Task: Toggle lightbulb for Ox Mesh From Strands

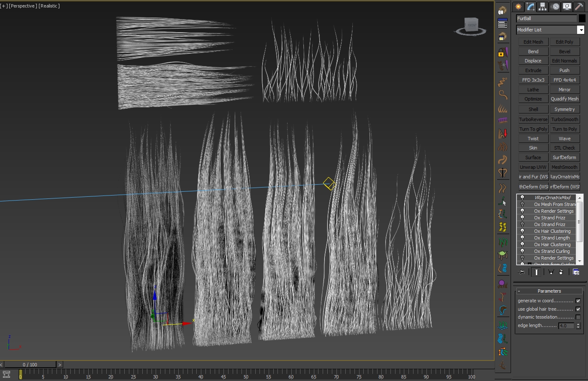Action: (x=522, y=204)
